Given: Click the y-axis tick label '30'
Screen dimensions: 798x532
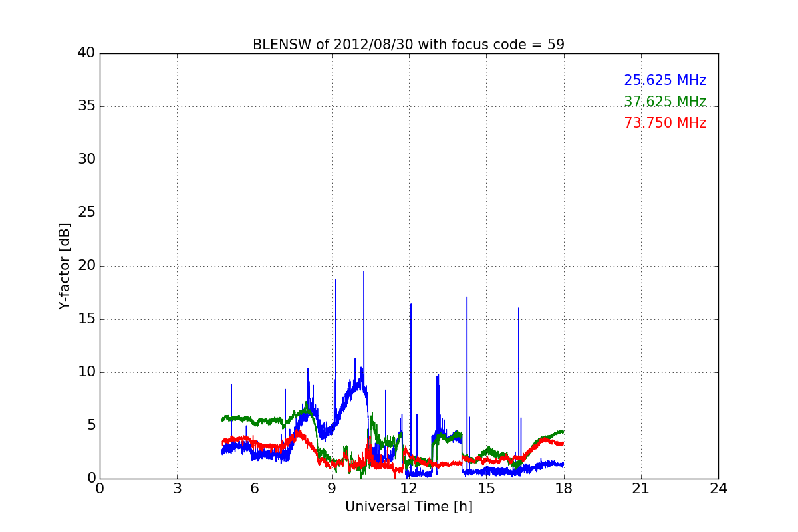Looking at the screenshot, I should point(86,160).
